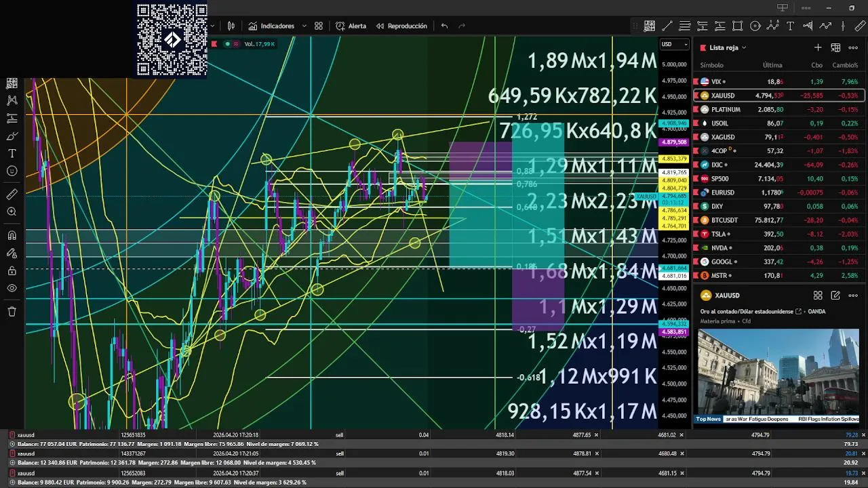This screenshot has width=868, height=488.
Task: Select GOOGL row in watchlist
Action: (778, 262)
